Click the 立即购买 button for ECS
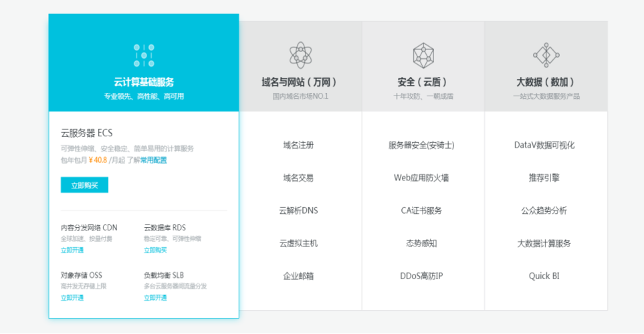 click(x=85, y=185)
